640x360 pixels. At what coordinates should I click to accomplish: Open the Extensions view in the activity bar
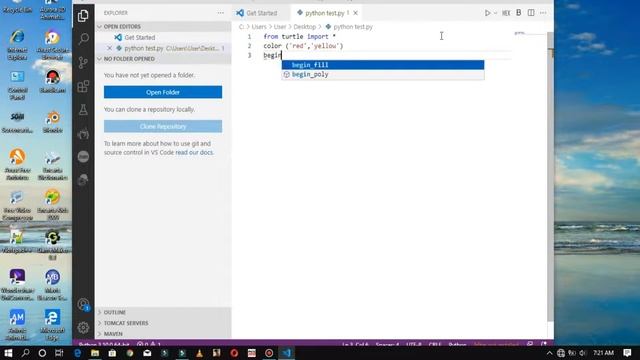(83, 86)
